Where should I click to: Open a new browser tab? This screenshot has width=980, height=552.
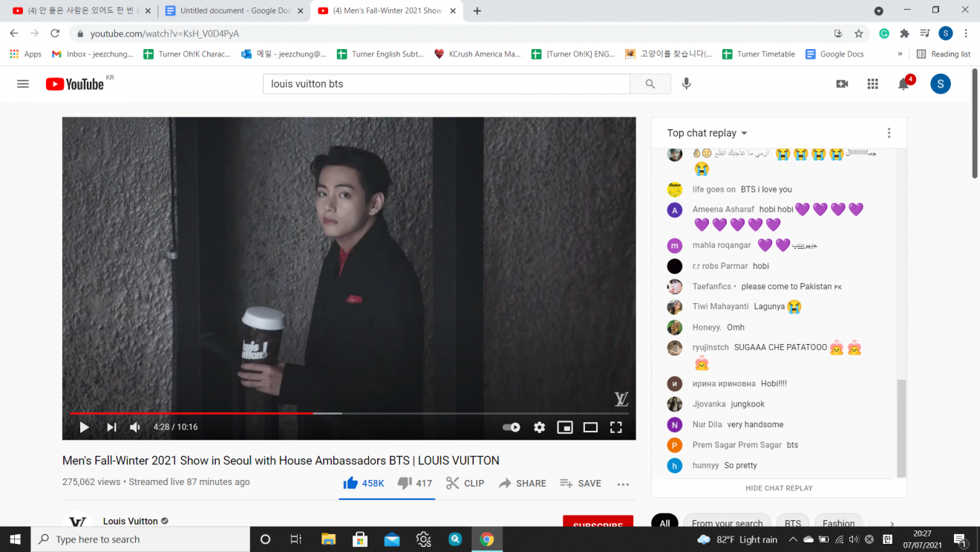pyautogui.click(x=477, y=10)
